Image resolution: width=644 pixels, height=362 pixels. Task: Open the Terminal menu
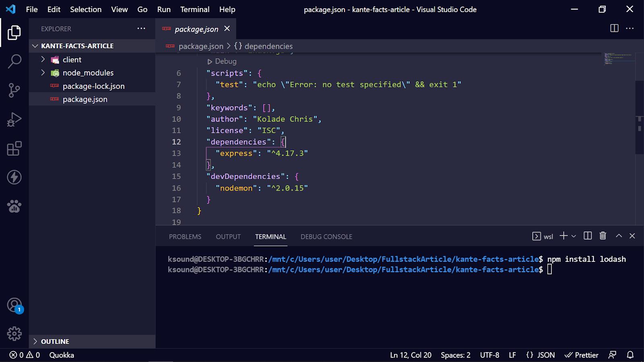pyautogui.click(x=194, y=9)
